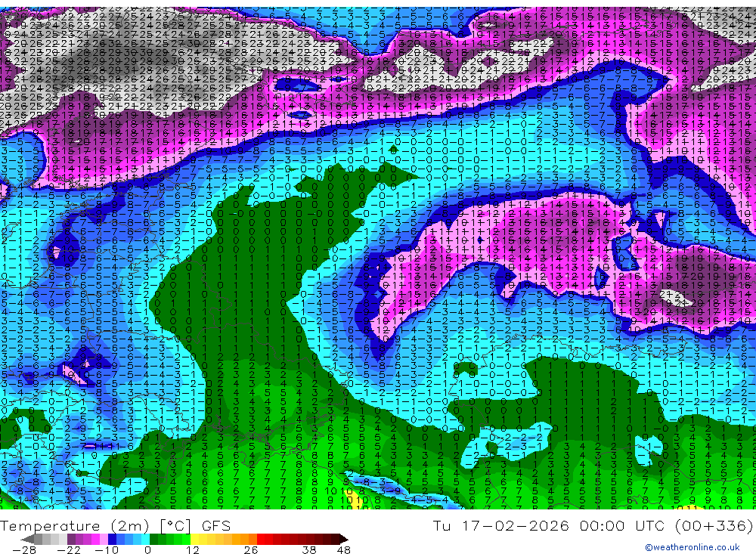Click the dark blue legend swatch above -10

[113, 540]
